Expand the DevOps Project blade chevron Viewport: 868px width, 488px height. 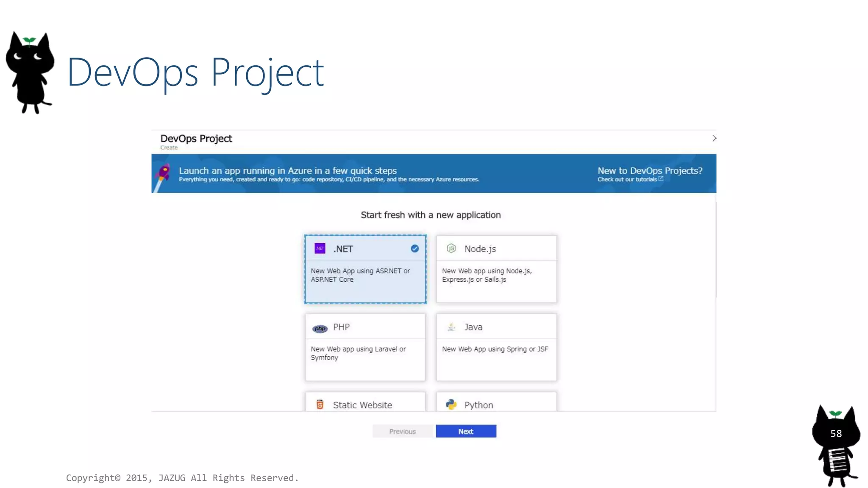click(x=714, y=139)
